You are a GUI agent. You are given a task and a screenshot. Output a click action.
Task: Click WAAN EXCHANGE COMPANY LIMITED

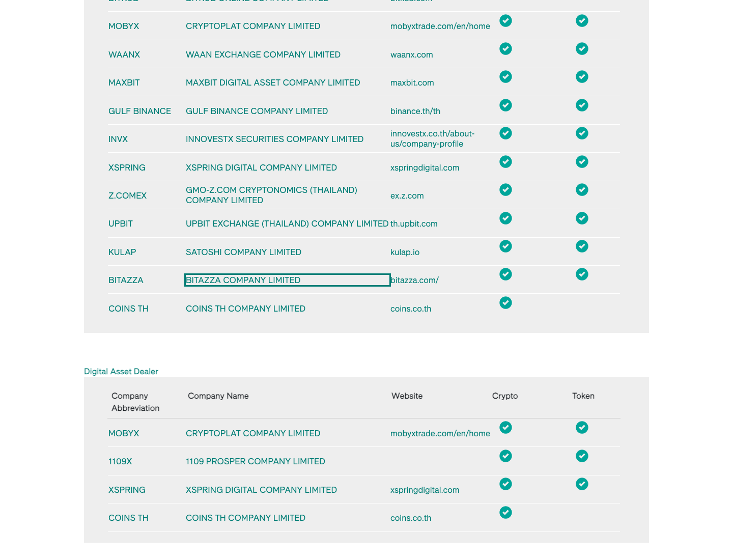click(263, 54)
